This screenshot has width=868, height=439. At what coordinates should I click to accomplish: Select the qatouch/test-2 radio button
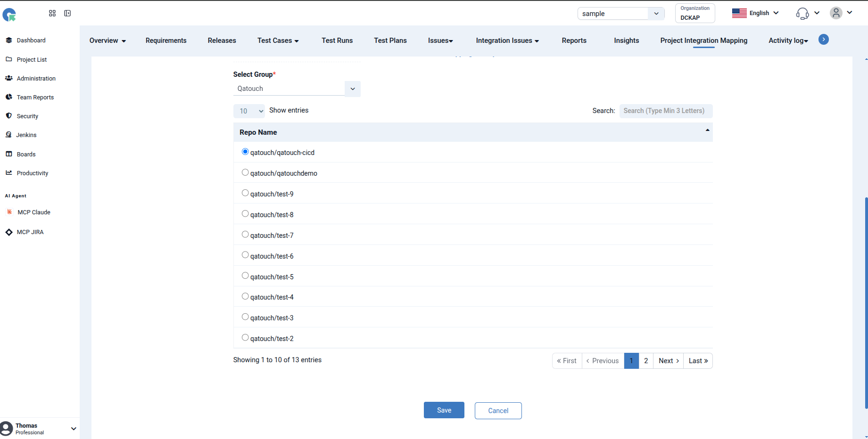245,338
